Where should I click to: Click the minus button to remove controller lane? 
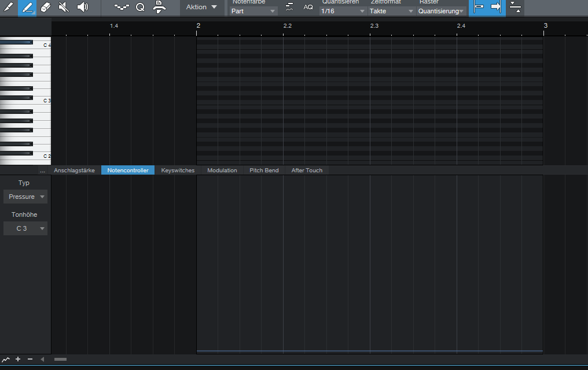point(30,360)
